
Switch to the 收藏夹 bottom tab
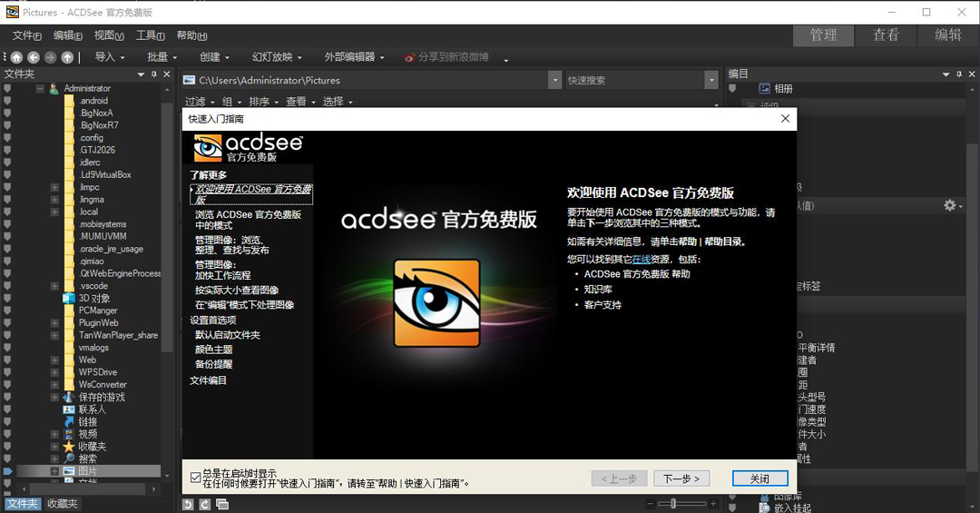[x=63, y=504]
